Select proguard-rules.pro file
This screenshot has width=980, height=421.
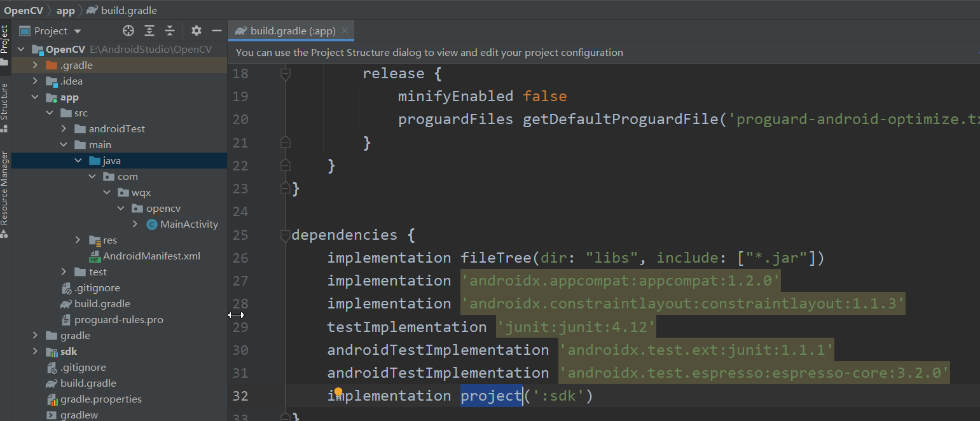pyautogui.click(x=118, y=320)
